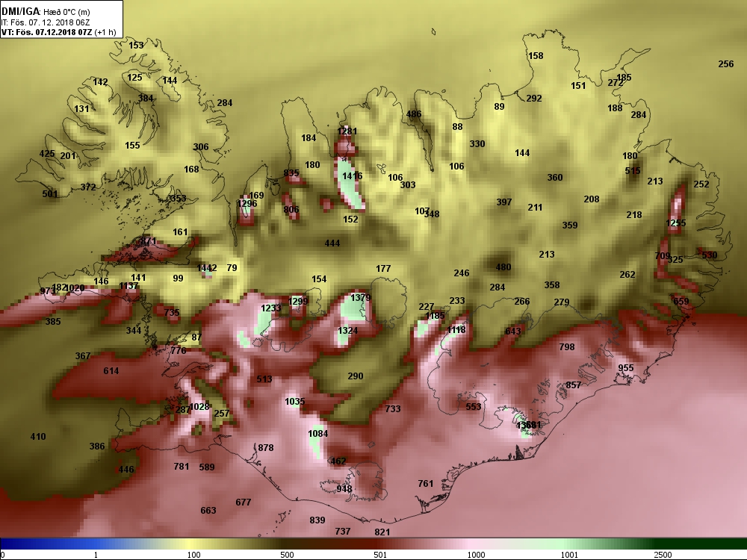Click the map value 839
This screenshot has width=747, height=560.
(x=317, y=520)
